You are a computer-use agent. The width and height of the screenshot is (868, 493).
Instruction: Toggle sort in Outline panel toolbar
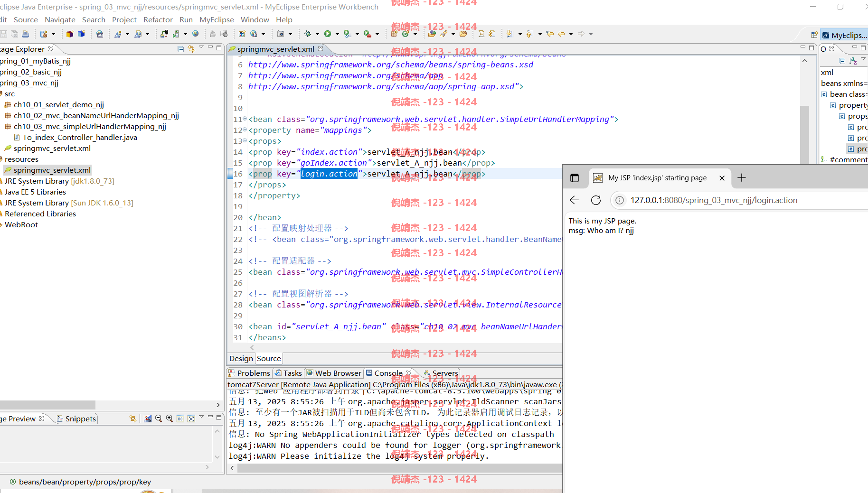(x=853, y=61)
